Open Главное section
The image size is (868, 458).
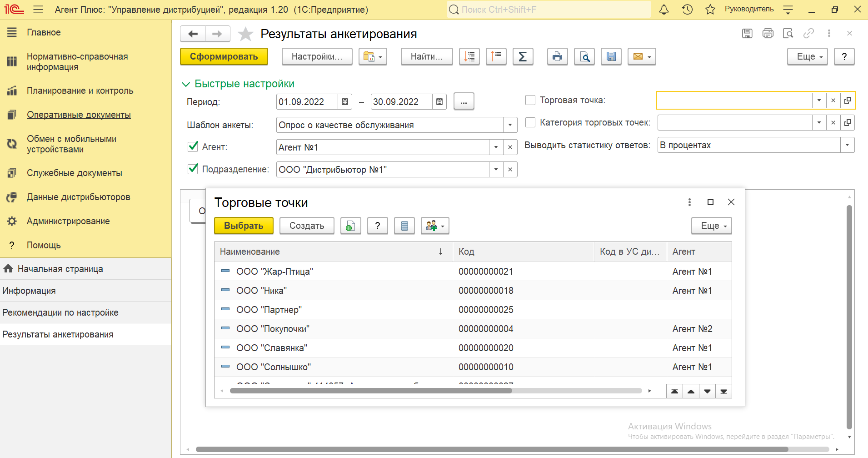[44, 32]
